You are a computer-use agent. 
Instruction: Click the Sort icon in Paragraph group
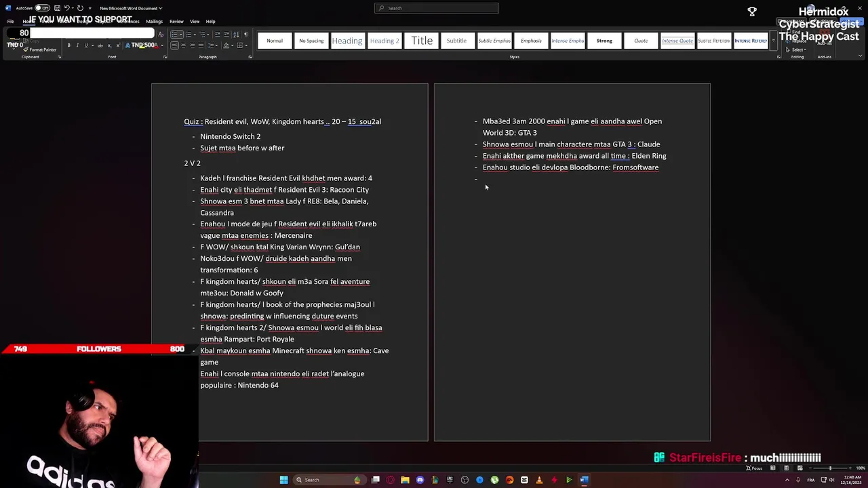[236, 35]
